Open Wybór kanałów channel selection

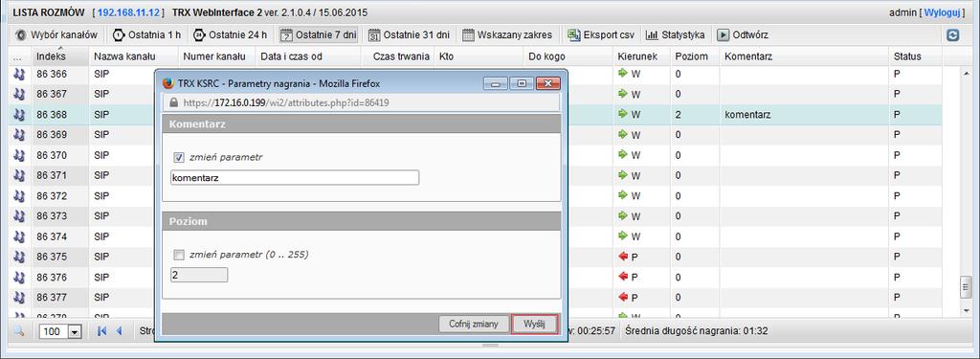pos(56,35)
